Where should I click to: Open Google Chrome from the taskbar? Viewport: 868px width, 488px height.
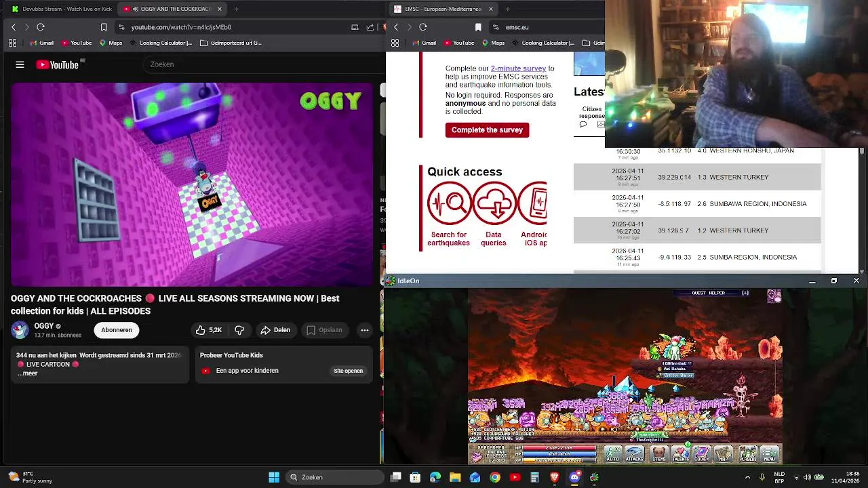(x=495, y=477)
